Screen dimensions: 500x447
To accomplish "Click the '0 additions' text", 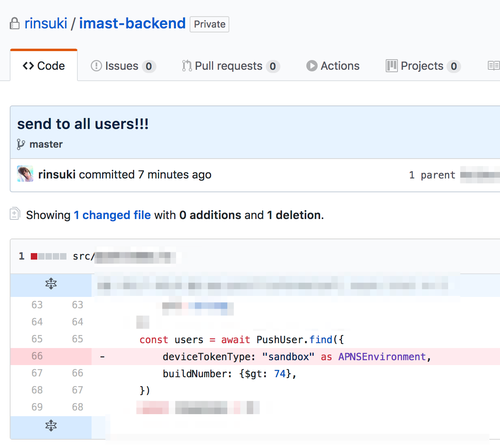I will coord(210,215).
